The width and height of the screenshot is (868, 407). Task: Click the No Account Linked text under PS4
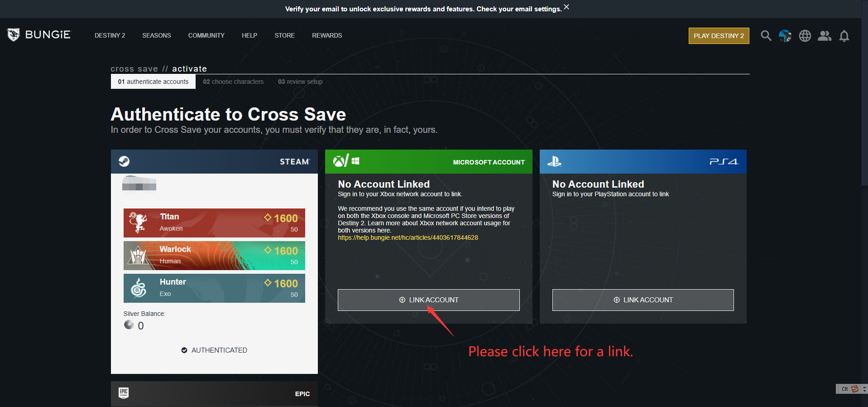pyautogui.click(x=598, y=184)
